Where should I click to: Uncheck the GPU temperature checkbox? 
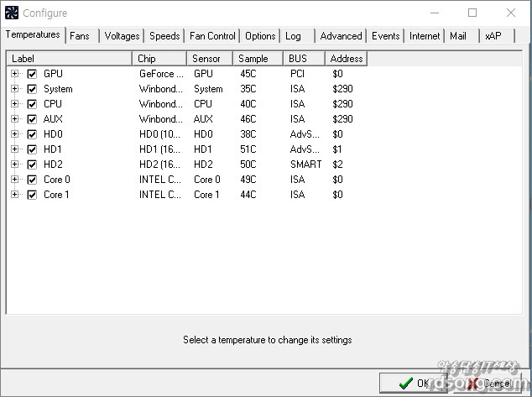pyautogui.click(x=32, y=74)
